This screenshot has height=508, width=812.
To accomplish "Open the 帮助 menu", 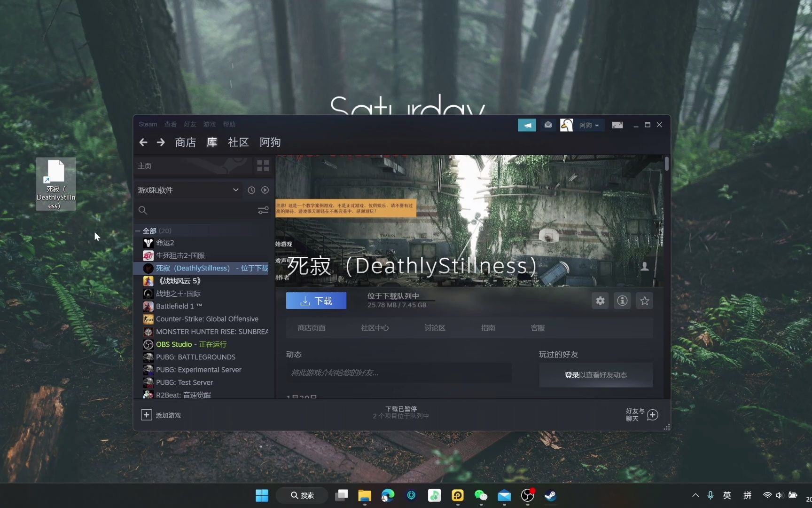I will tap(229, 124).
